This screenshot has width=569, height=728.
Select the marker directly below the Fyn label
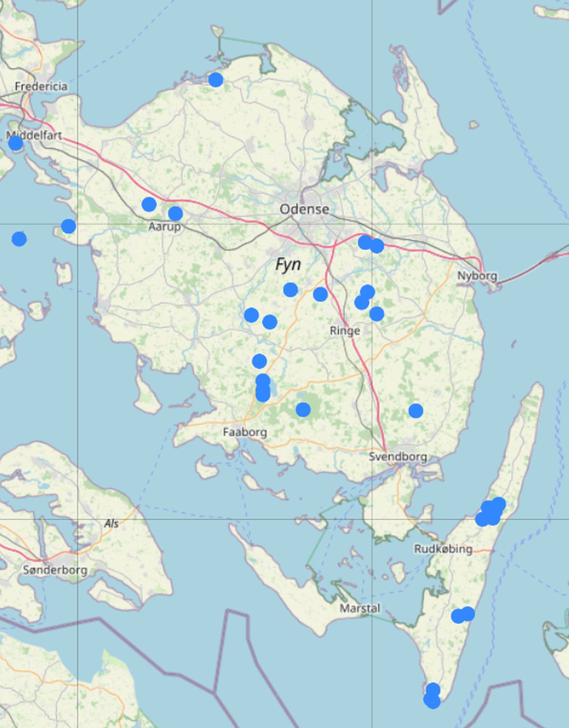(290, 290)
